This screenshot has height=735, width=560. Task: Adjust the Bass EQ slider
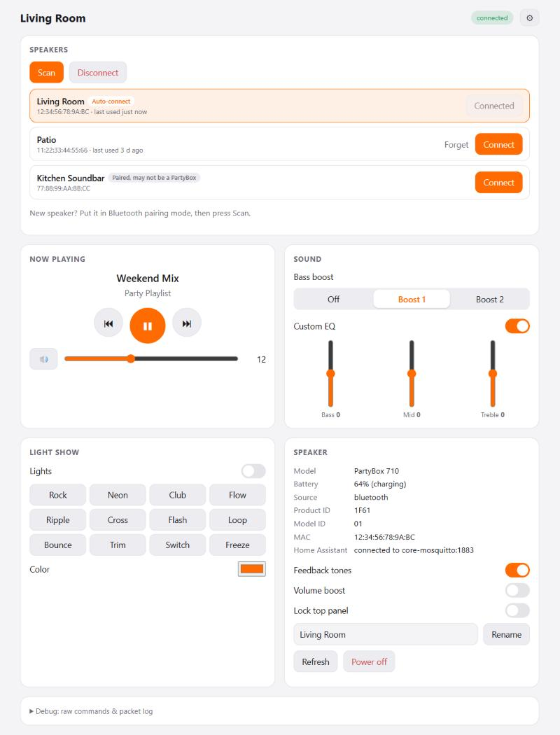(x=330, y=374)
